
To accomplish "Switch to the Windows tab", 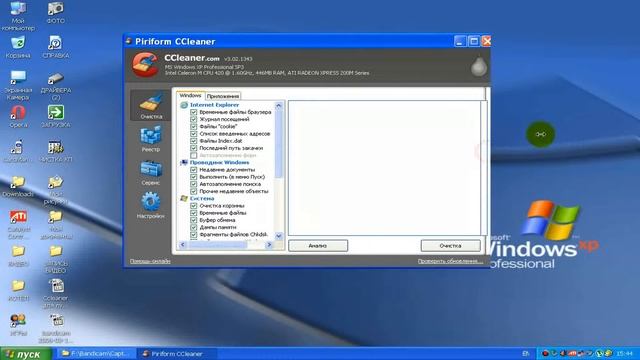I will click(x=190, y=95).
